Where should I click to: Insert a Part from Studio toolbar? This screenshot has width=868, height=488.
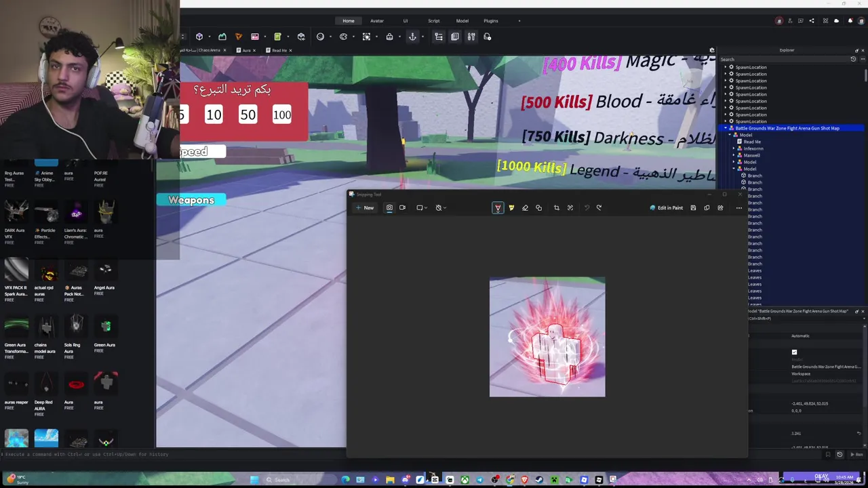tap(199, 37)
